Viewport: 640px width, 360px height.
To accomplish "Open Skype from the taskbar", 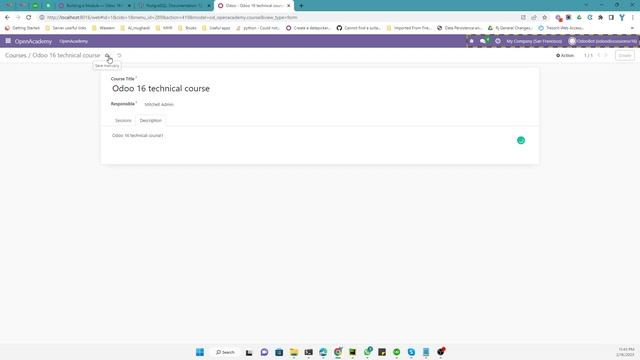I will point(411,352).
